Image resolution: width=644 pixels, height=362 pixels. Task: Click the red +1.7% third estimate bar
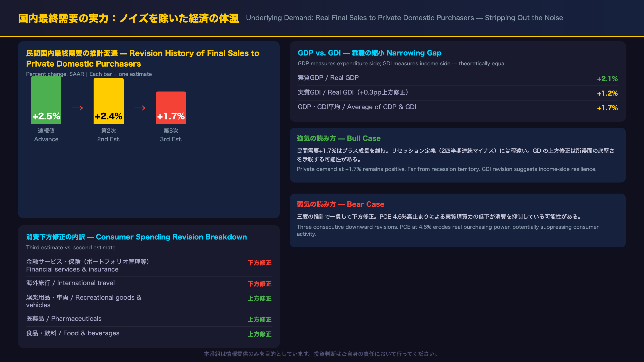pos(171,108)
